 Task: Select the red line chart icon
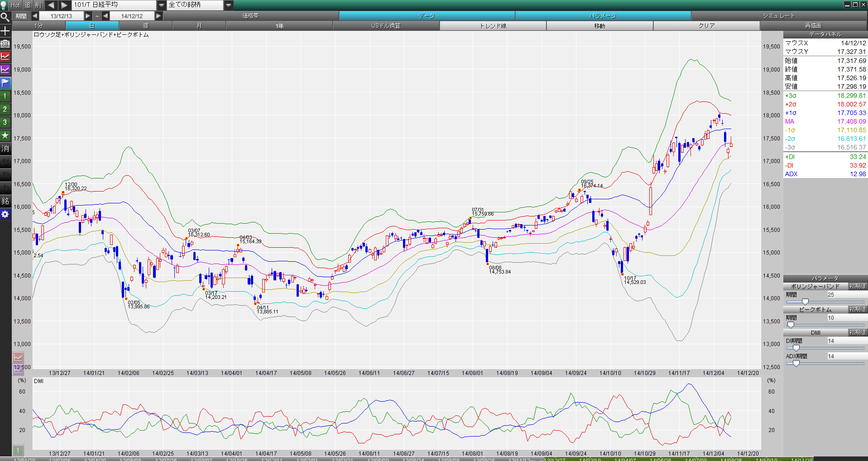coord(5,57)
